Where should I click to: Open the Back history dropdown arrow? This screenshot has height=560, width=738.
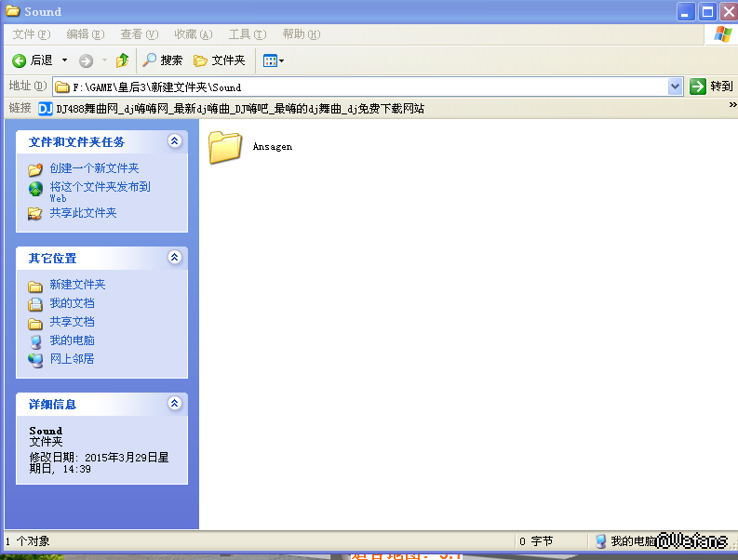click(65, 60)
